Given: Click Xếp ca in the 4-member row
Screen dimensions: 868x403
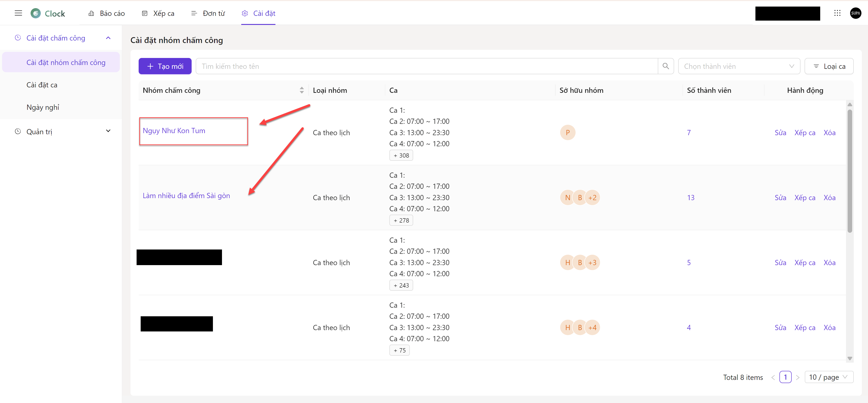Looking at the screenshot, I should point(805,328).
